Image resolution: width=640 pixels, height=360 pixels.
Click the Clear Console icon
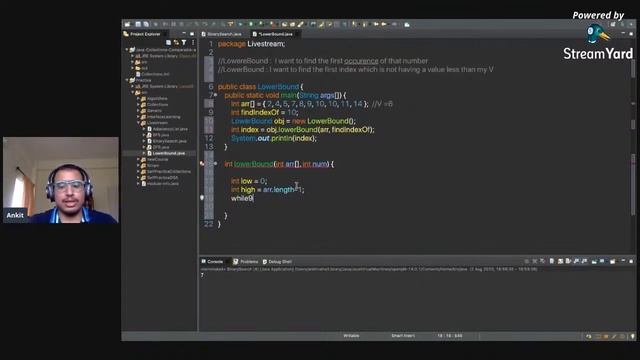click(551, 261)
